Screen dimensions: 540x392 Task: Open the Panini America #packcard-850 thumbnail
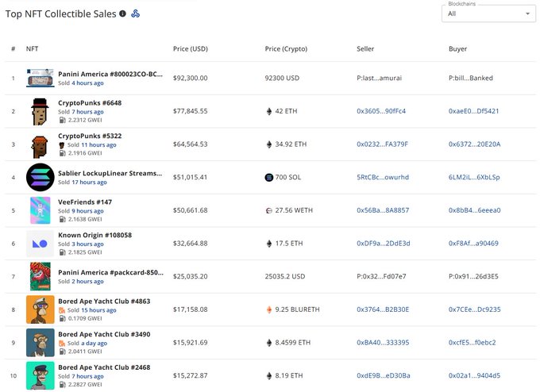click(x=40, y=276)
